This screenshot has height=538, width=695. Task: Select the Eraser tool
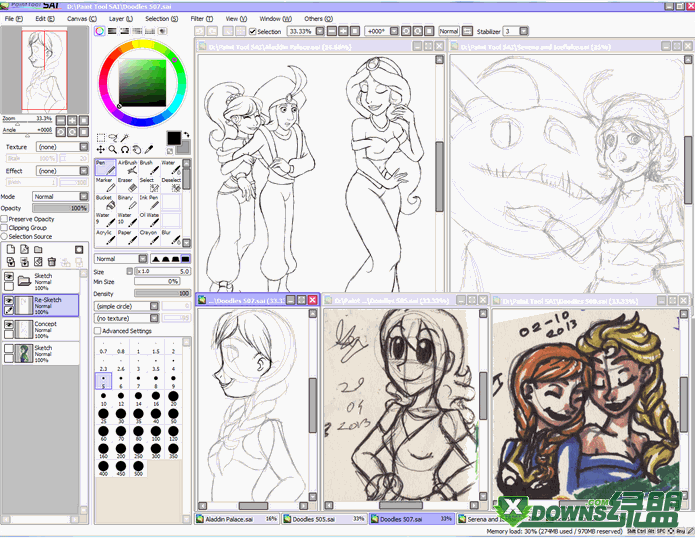tap(127, 185)
